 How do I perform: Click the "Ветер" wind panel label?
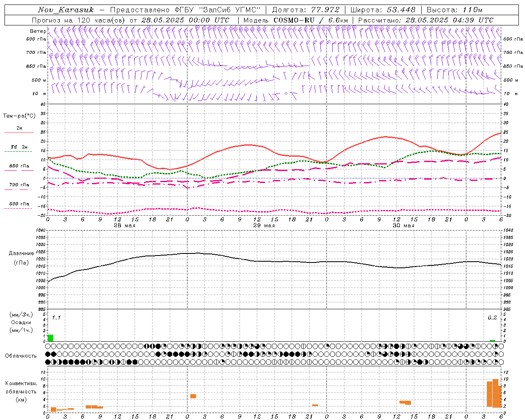click(38, 31)
